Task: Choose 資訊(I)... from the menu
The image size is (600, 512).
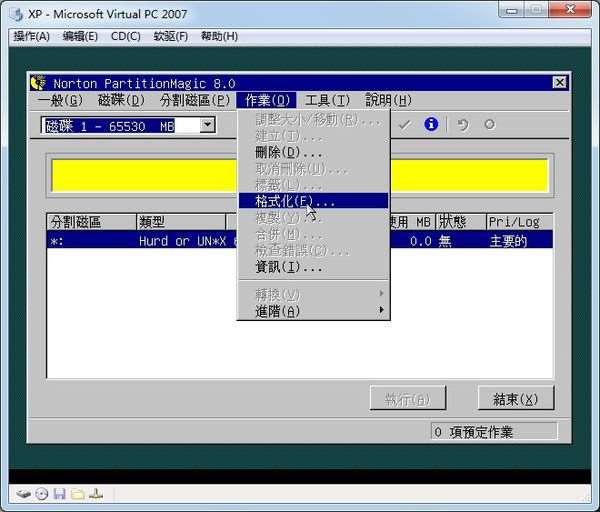Action: coord(313,267)
